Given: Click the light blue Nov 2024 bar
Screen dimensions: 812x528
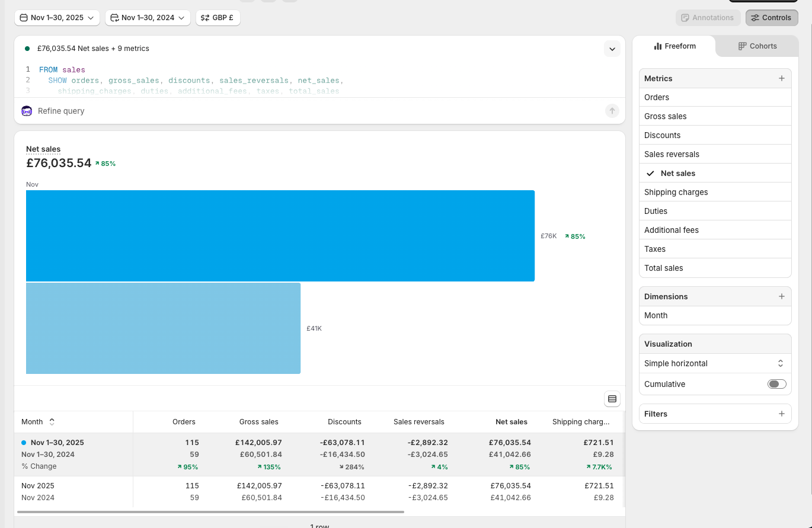Looking at the screenshot, I should (163, 328).
